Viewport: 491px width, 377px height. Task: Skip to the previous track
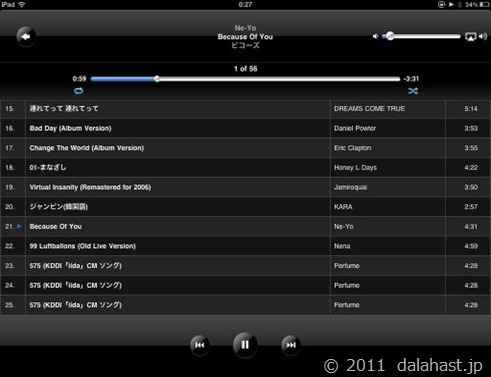(200, 345)
